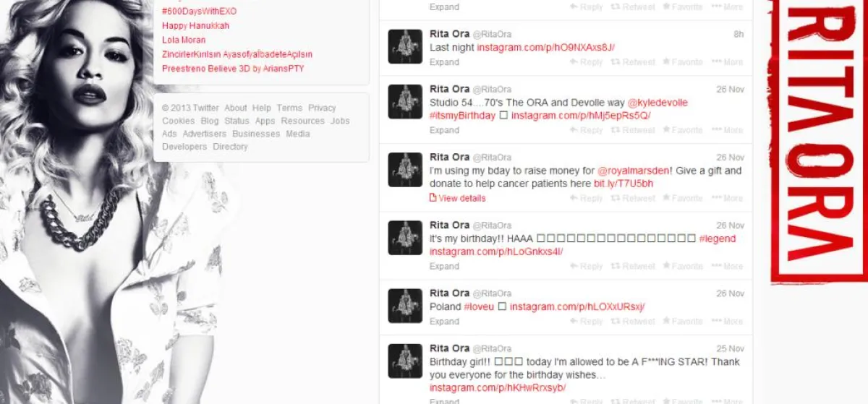Expand the Poland #loveu tweet
The image size is (868, 404).
click(444, 321)
